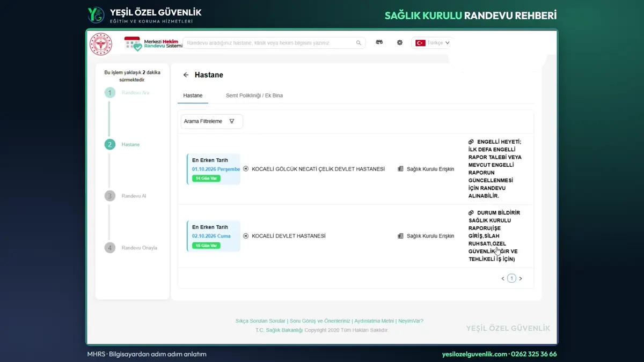This screenshot has height=362, width=644.
Task: Select step 3 Randevu Al
Action: coord(126,196)
